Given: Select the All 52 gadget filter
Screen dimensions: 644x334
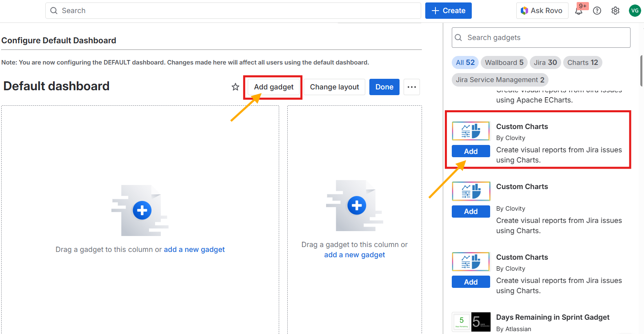Looking at the screenshot, I should 465,62.
